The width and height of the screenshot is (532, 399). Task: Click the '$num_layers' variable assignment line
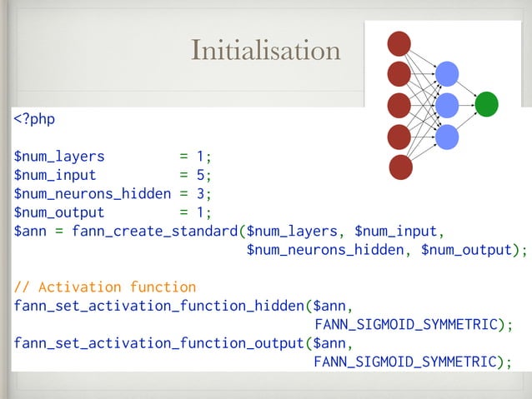point(113,157)
